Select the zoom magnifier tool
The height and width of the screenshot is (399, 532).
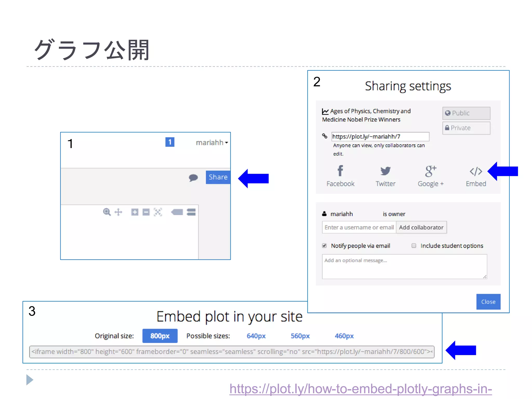click(107, 212)
